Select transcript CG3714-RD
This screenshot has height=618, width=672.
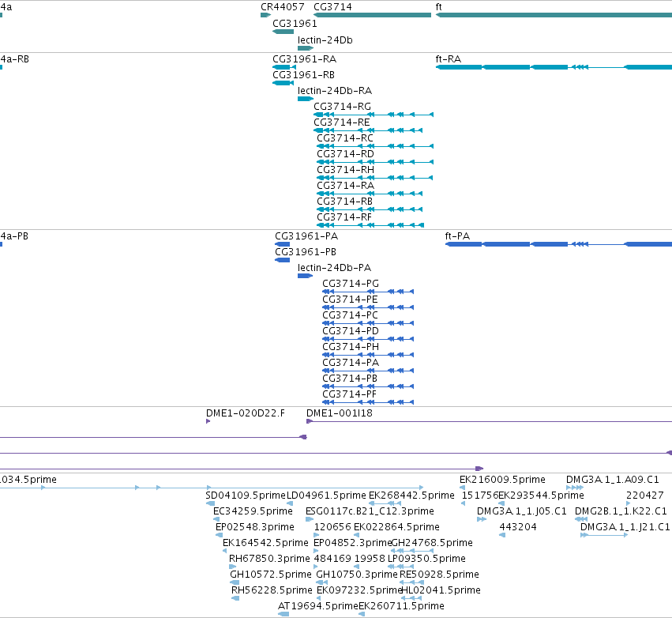pos(375,163)
